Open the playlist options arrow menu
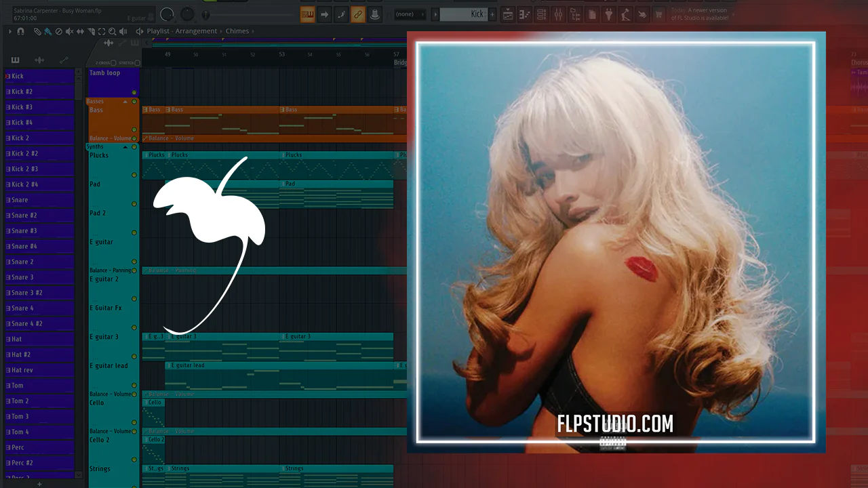 click(9, 31)
